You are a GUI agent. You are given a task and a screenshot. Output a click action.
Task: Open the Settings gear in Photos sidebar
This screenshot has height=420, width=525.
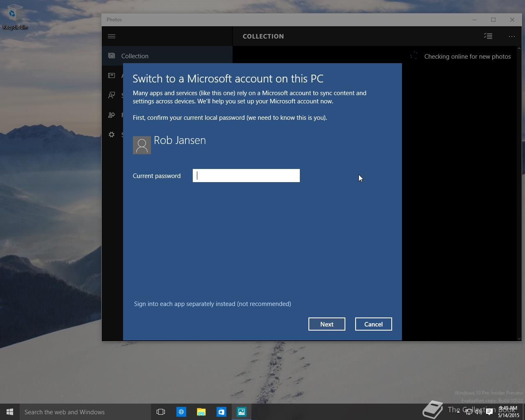pos(112,135)
